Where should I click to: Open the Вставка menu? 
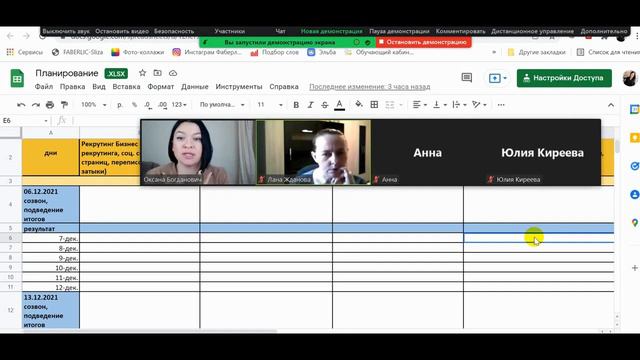(126, 87)
